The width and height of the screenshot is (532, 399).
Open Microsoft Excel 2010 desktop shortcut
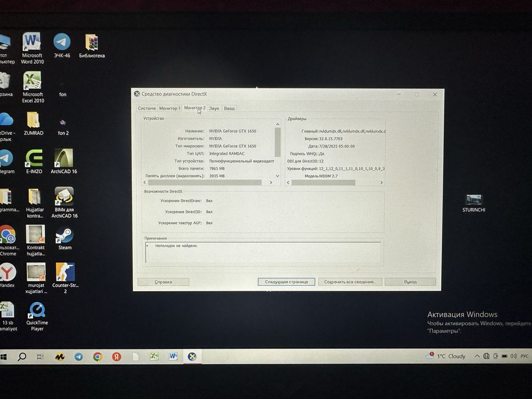[33, 87]
